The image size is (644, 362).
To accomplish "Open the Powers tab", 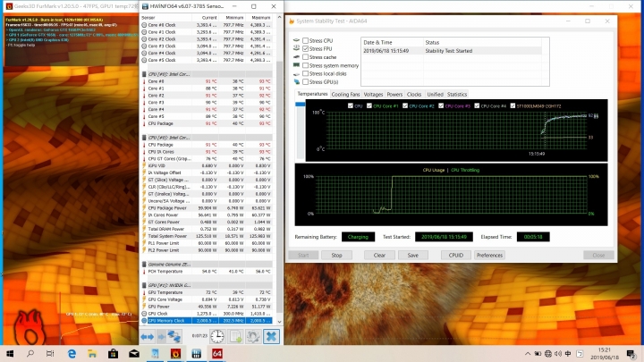I will tap(394, 95).
